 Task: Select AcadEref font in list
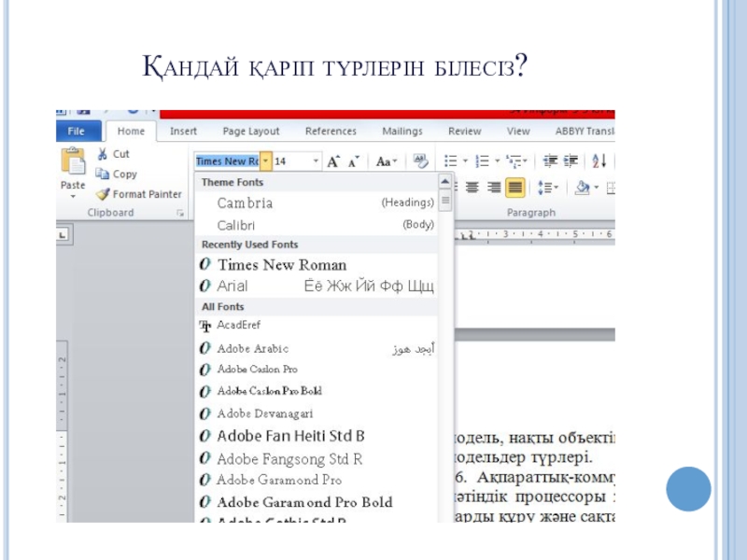[317, 326]
